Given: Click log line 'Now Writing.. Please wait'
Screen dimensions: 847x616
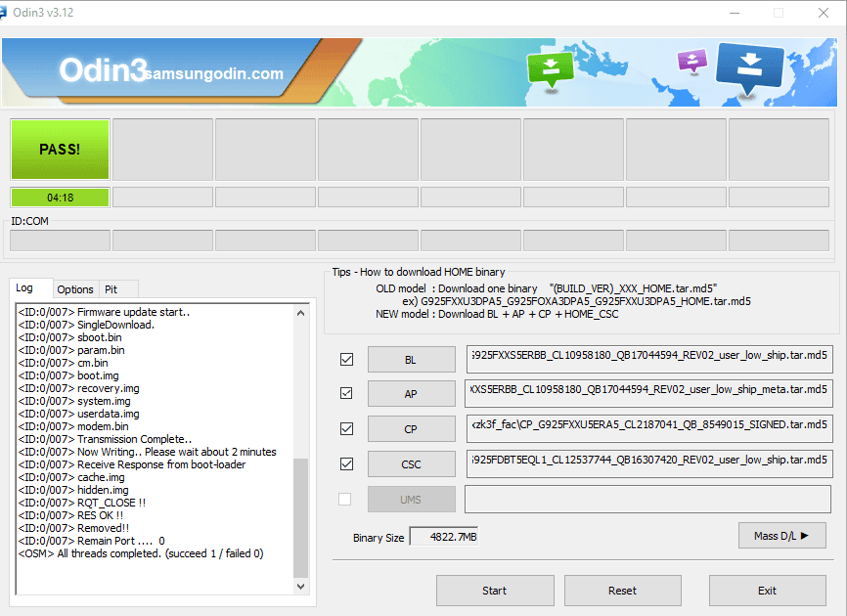Looking at the screenshot, I should coord(147,452).
